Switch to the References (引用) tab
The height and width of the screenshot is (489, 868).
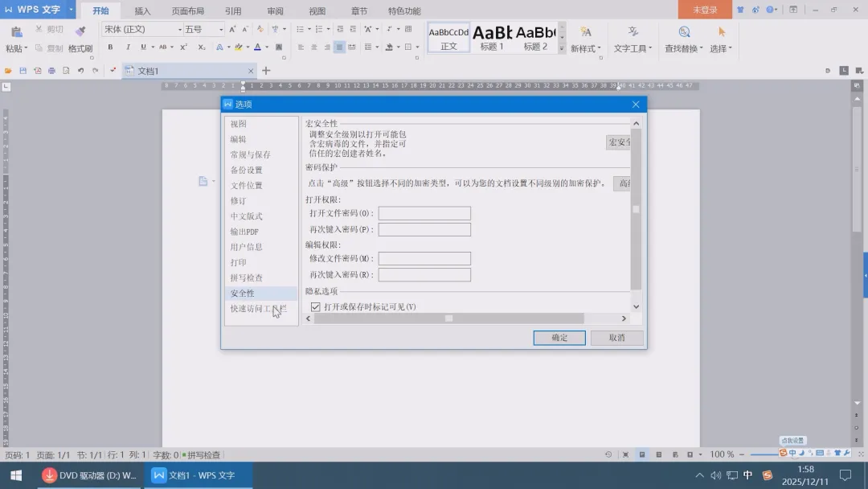pyautogui.click(x=233, y=11)
